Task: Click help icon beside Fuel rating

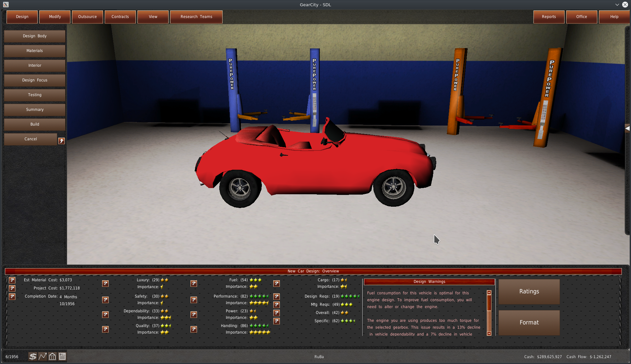Action: pyautogui.click(x=194, y=284)
